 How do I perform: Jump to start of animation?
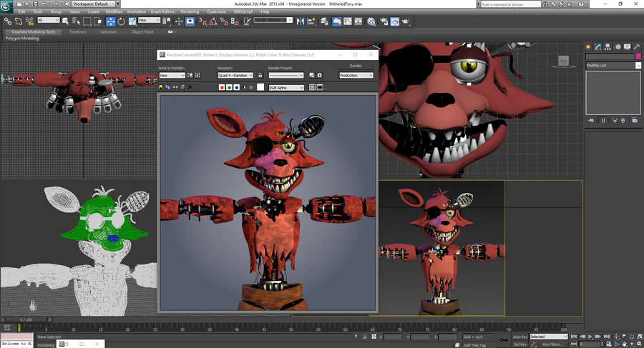(x=574, y=337)
